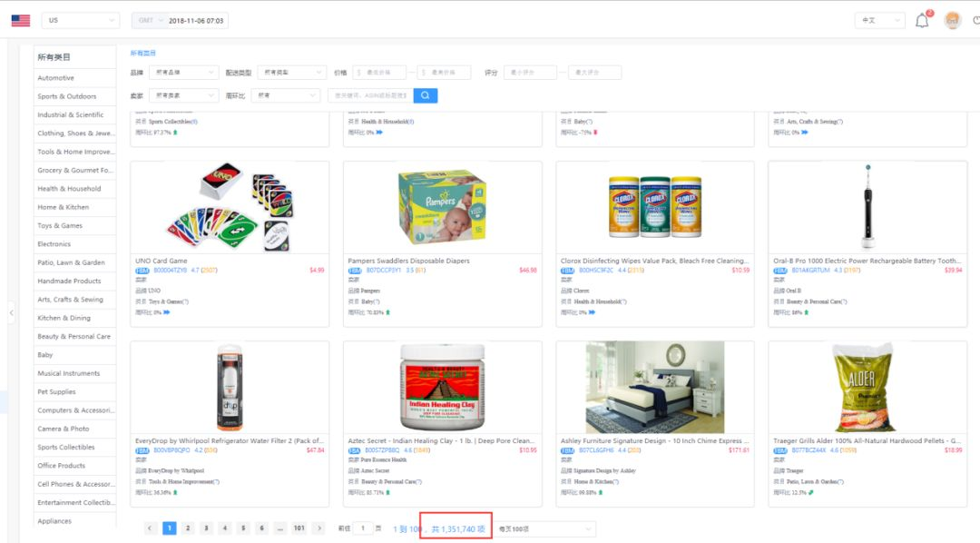The height and width of the screenshot is (543, 980).
Task: Click the maximum rating input field
Action: [x=594, y=73]
